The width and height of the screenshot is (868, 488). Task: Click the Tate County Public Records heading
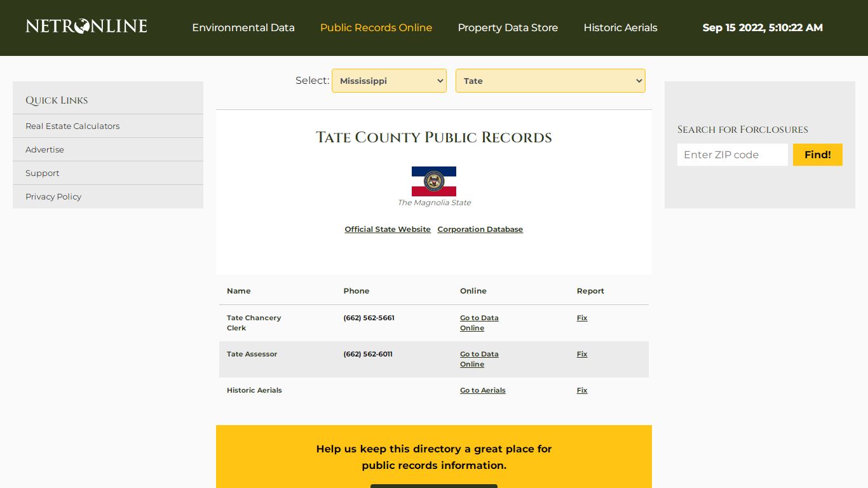(434, 137)
